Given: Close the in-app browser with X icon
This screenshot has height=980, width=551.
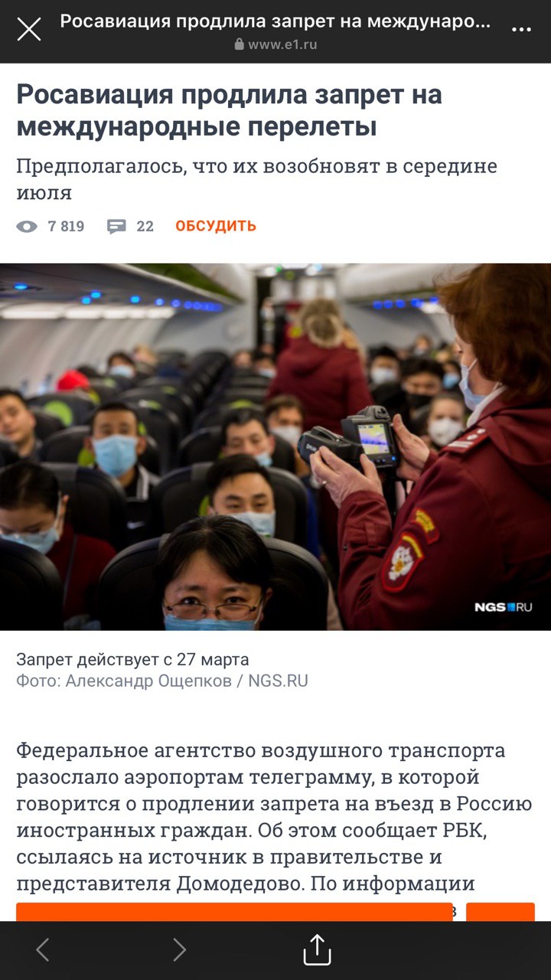Looking at the screenshot, I should [29, 30].
